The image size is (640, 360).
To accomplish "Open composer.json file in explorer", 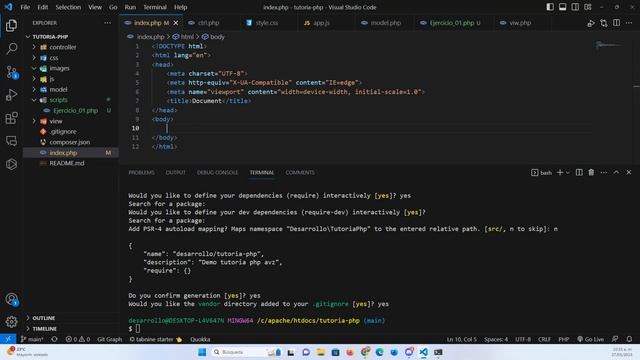I will 69,142.
